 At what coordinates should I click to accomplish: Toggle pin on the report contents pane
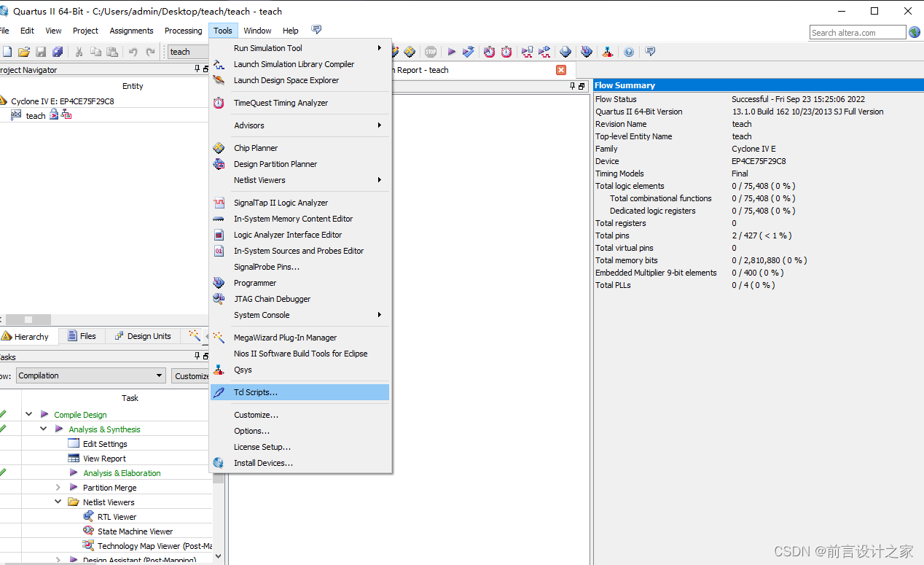click(x=573, y=86)
